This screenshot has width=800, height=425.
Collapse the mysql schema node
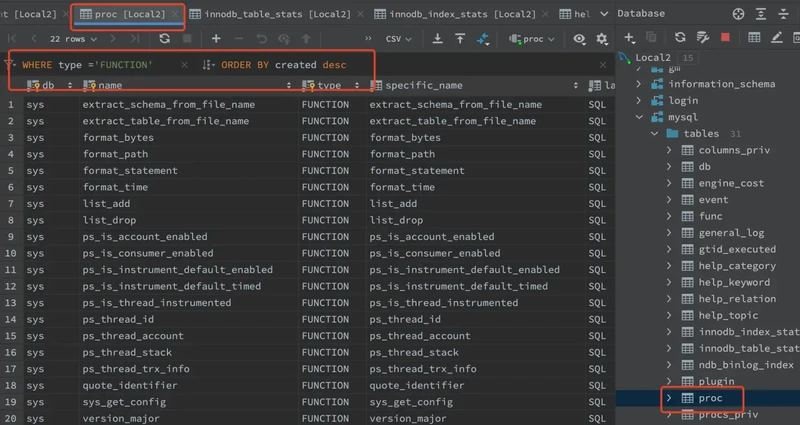click(640, 117)
